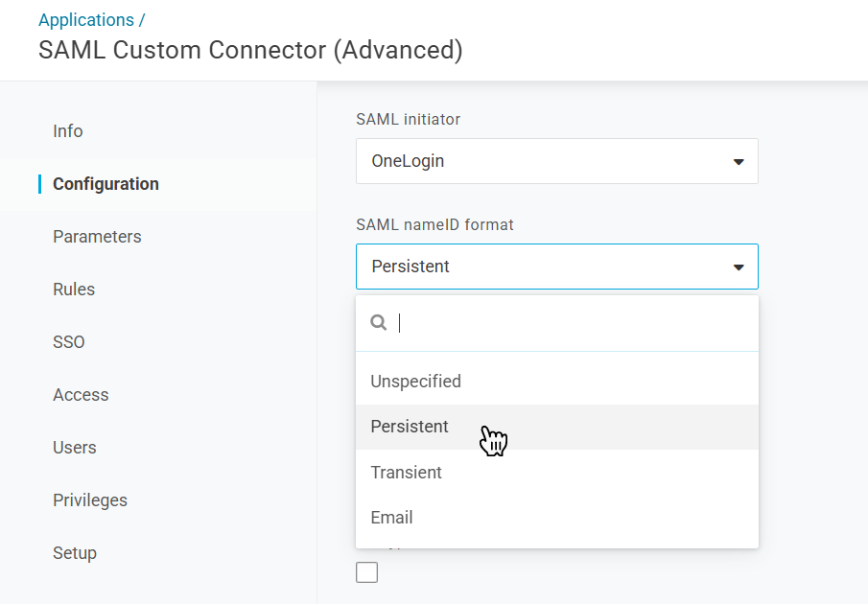Select the Transient nameID option
Image resolution: width=868 pixels, height=604 pixels.
(x=407, y=473)
